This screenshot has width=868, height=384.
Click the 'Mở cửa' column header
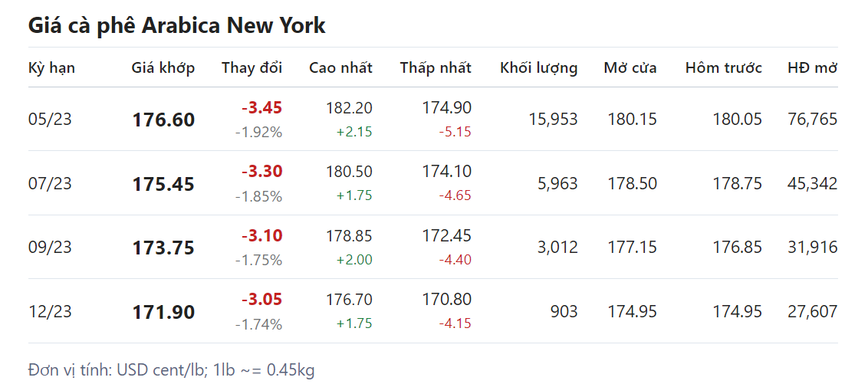[x=630, y=67]
